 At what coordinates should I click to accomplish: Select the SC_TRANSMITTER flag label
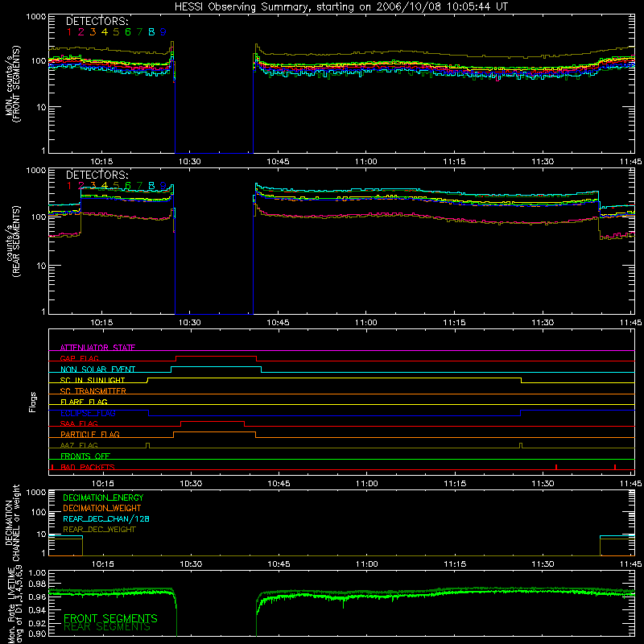click(93, 390)
